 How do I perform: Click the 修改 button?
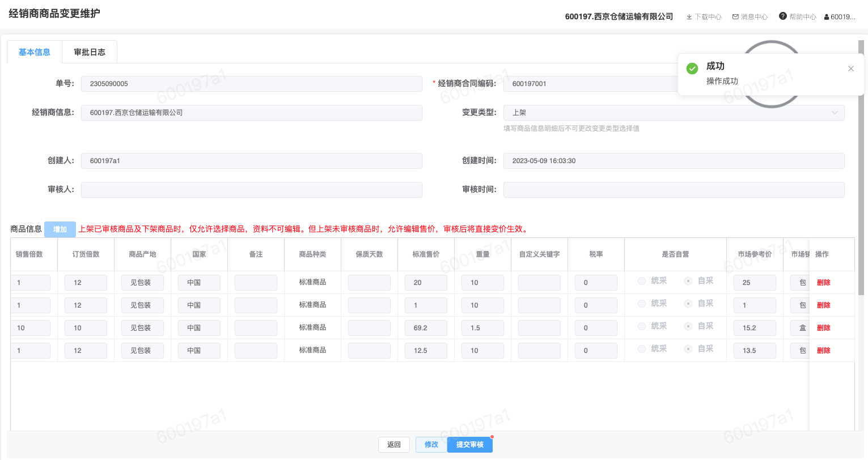click(x=431, y=445)
